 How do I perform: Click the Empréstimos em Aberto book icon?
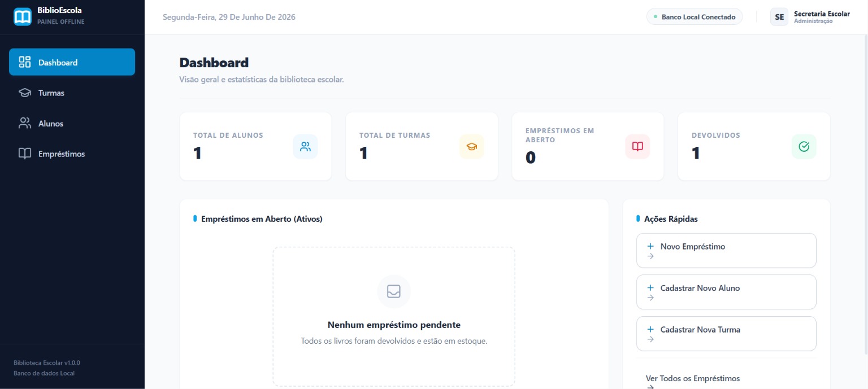pos(638,147)
